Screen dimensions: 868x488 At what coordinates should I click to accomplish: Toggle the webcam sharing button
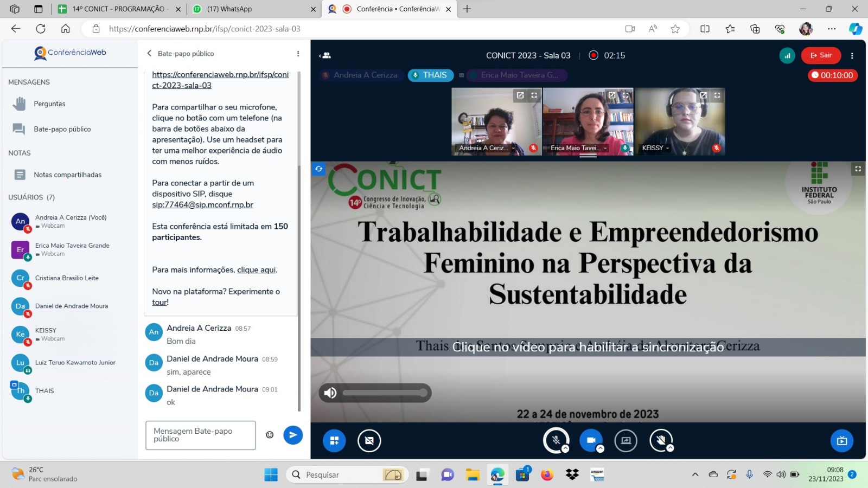point(591,440)
